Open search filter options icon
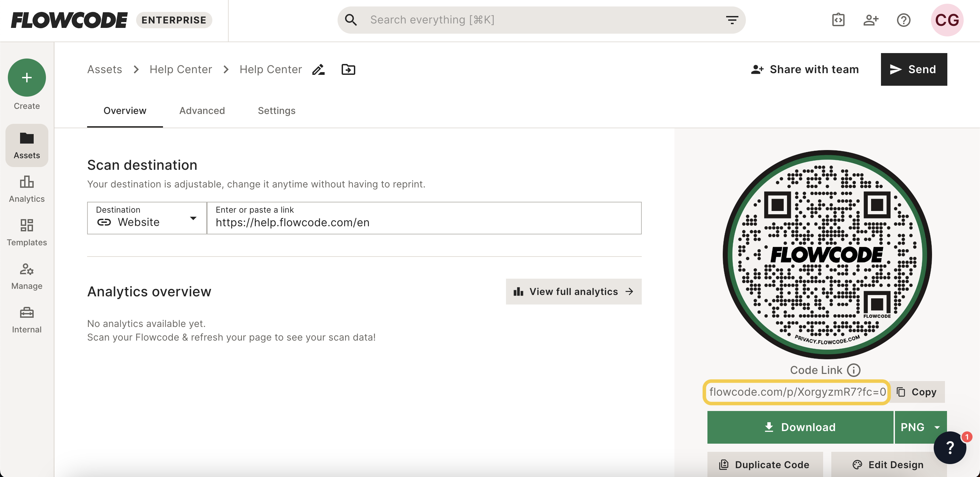The width and height of the screenshot is (980, 477). (x=732, y=20)
